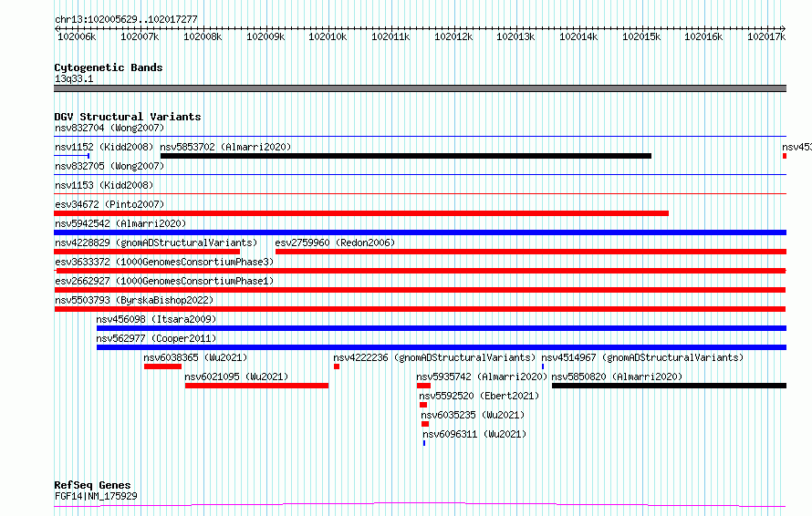This screenshot has height=516, width=812.
Task: Click the nsv6038365 (Wu2021) red bar
Action: [x=162, y=366]
